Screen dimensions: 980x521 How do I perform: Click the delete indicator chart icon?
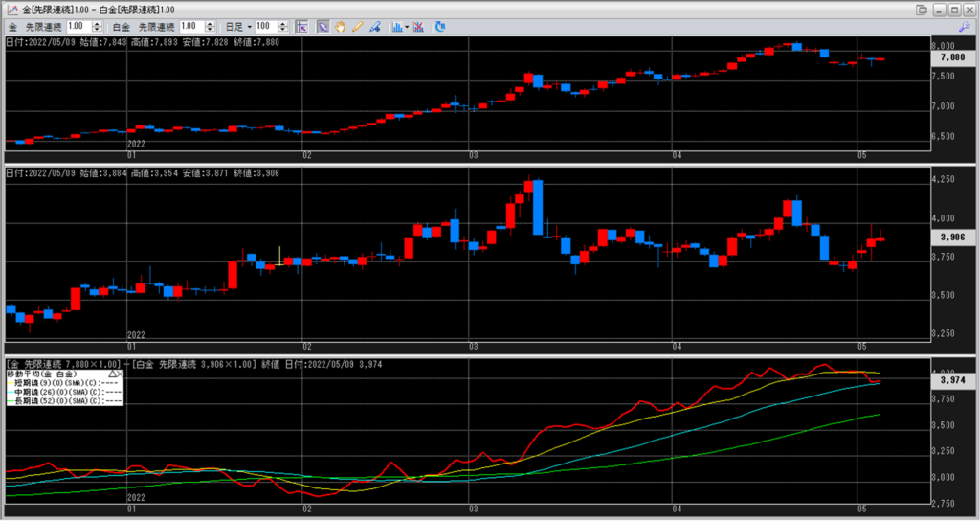click(418, 26)
